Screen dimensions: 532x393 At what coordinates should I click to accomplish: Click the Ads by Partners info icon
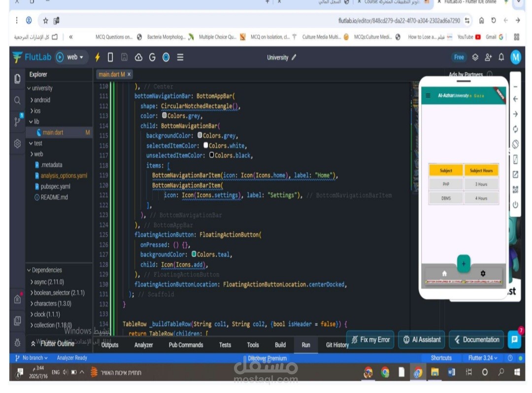[490, 73]
